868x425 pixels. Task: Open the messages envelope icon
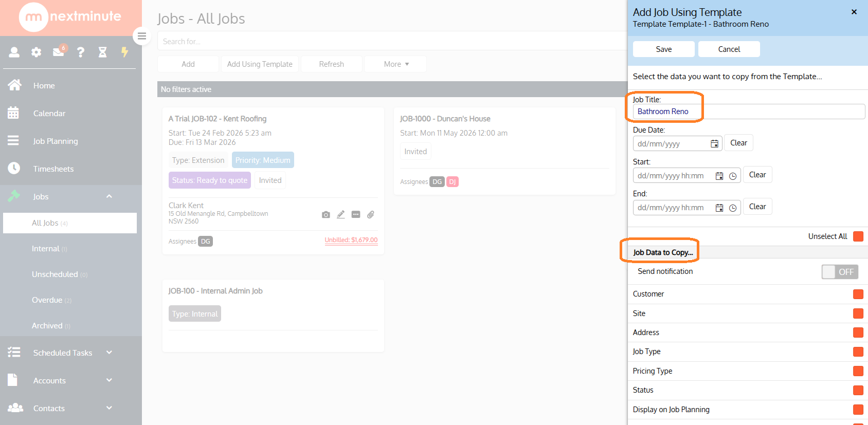click(58, 52)
